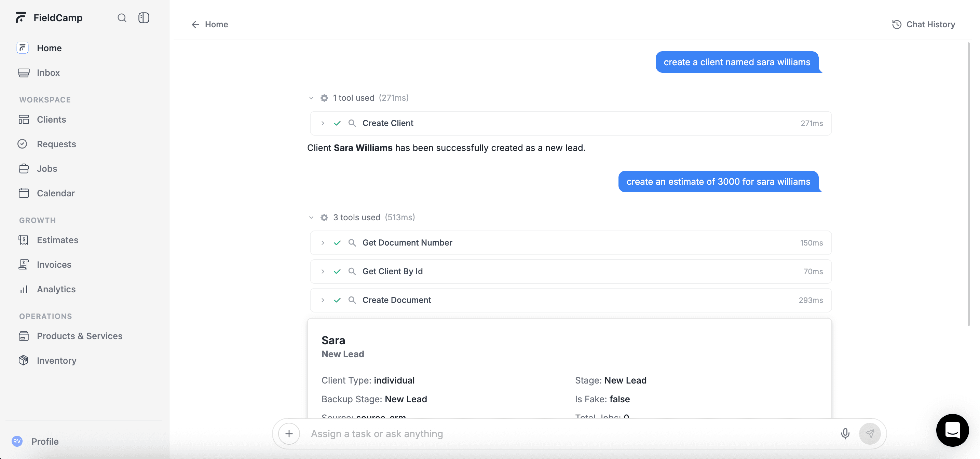Open the Clients section in sidebar
The height and width of the screenshot is (459, 980).
coord(51,120)
